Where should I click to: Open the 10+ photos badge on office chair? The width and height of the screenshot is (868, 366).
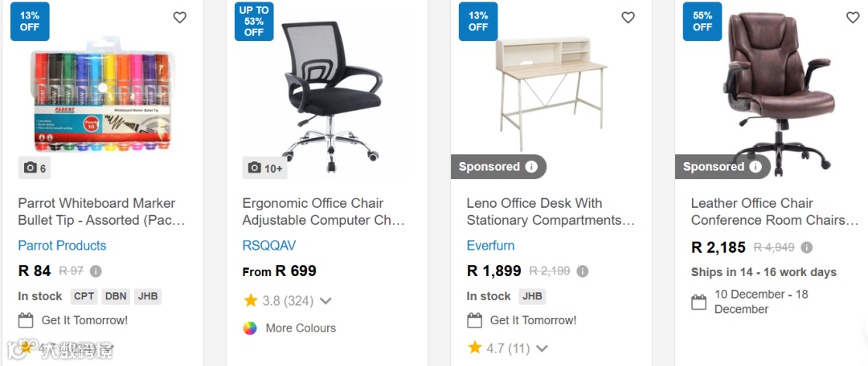[264, 168]
